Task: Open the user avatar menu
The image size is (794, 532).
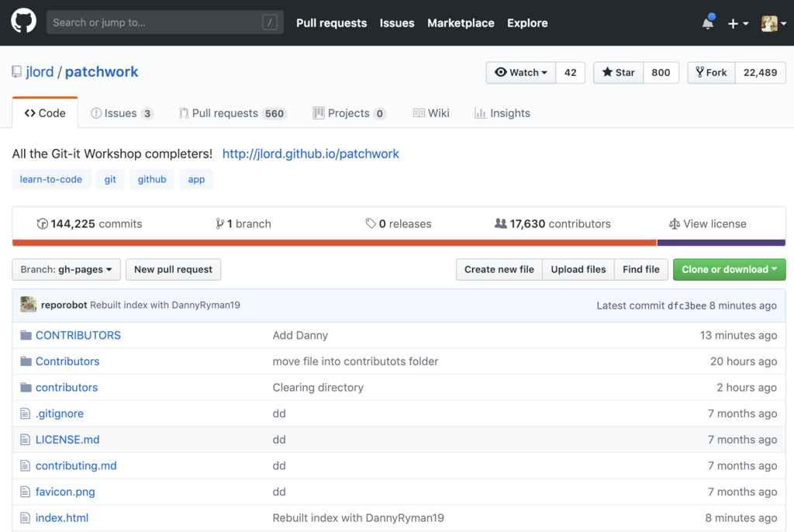Action: point(774,23)
